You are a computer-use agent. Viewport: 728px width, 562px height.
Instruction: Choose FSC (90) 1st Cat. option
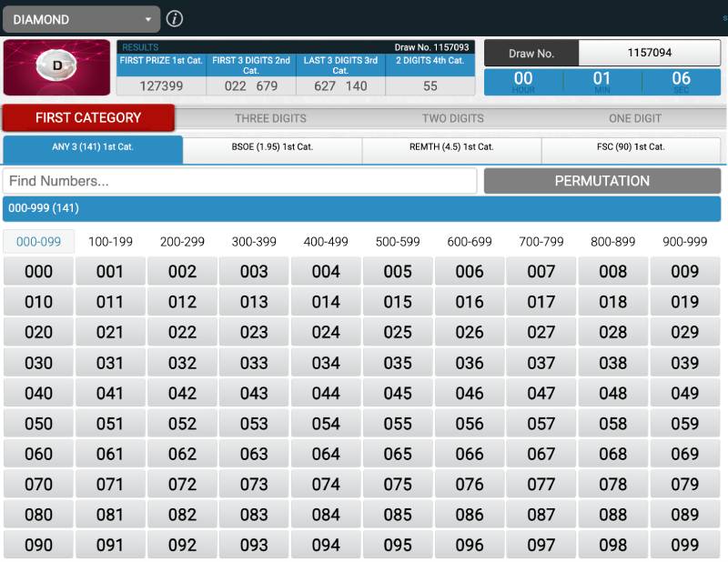coord(631,147)
